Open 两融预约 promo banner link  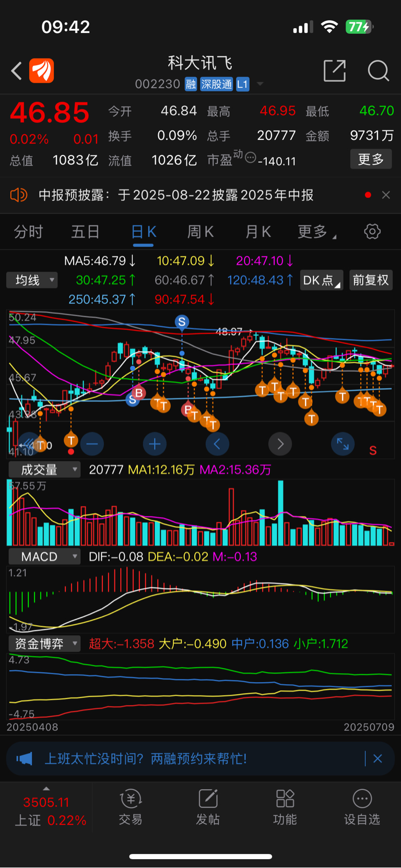pos(146,758)
